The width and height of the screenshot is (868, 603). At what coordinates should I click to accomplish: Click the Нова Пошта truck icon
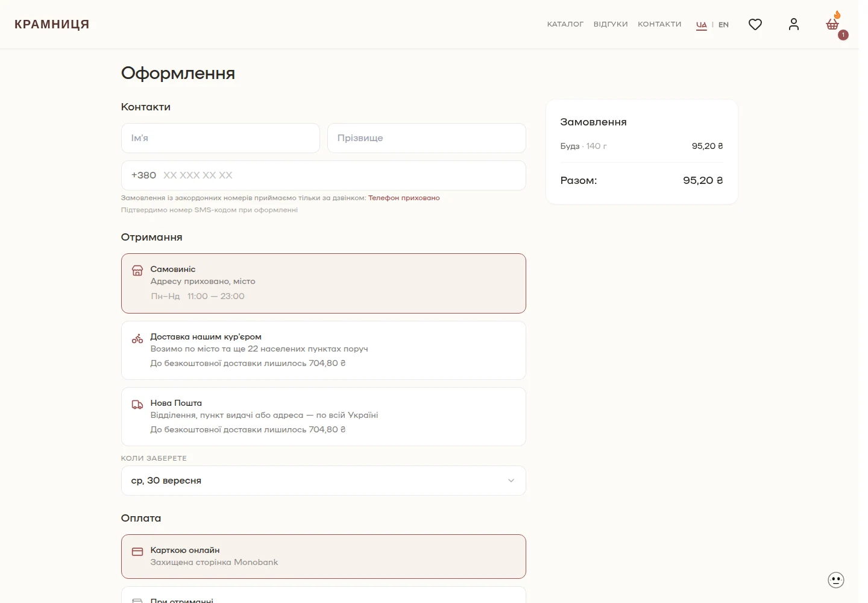tap(137, 405)
